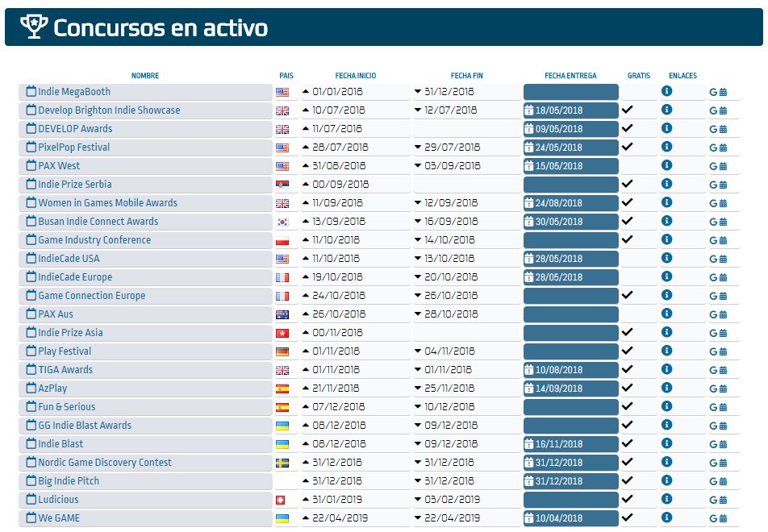Image resolution: width=768 pixels, height=532 pixels.
Task: Click gratis checkmark for Game Industry Conference
Action: click(627, 239)
